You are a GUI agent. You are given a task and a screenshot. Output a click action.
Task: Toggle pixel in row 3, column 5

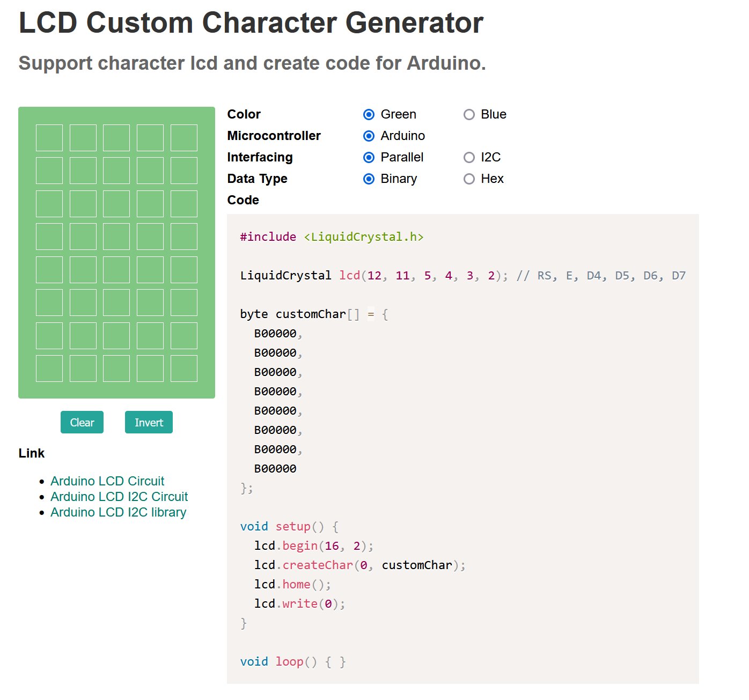pos(184,204)
